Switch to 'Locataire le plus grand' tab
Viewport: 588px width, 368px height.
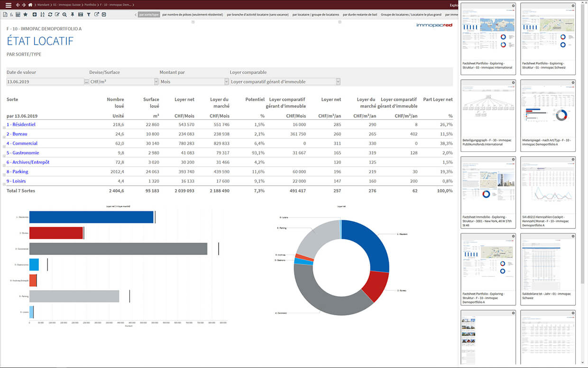coord(411,15)
